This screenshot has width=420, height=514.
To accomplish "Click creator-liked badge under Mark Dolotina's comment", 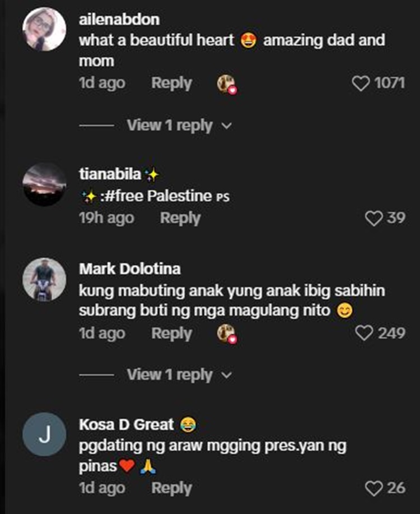I will point(227,334).
